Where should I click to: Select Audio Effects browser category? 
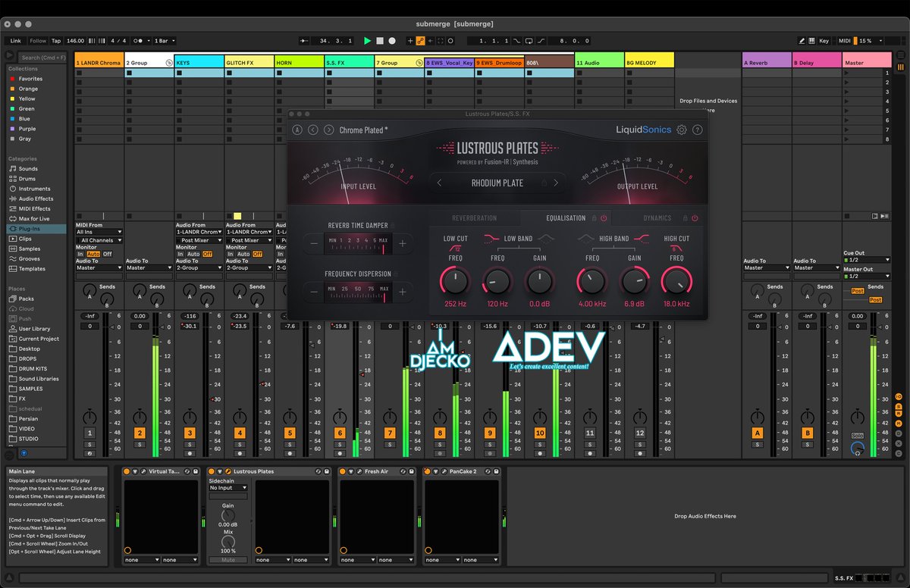point(36,199)
